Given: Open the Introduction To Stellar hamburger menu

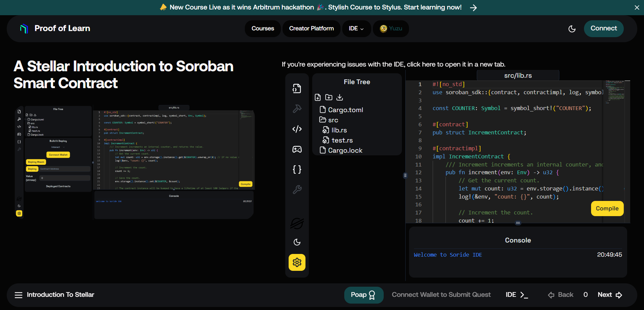Looking at the screenshot, I should [19, 295].
